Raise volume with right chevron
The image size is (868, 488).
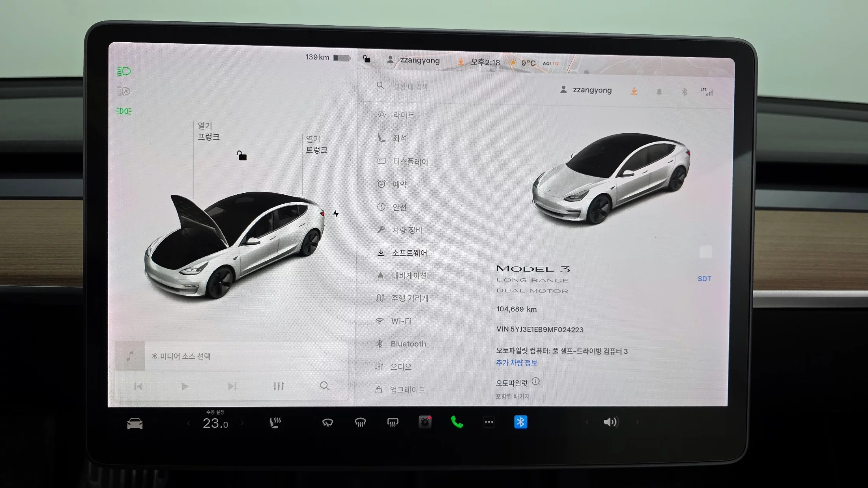point(637,422)
